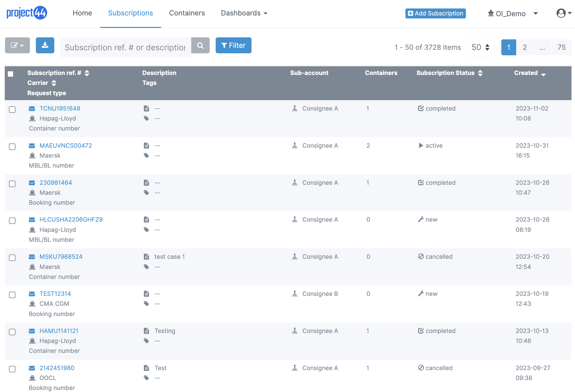Select the Subscriptions tab
575x392 pixels.
pos(130,13)
